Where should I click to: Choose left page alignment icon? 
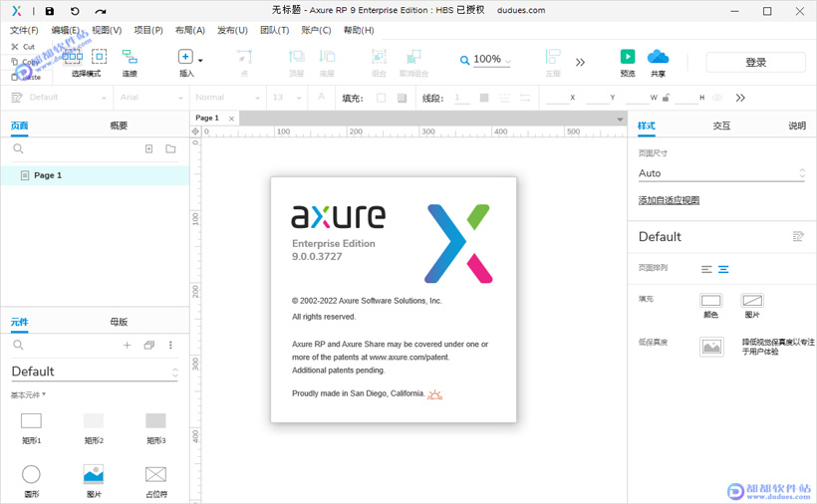706,269
